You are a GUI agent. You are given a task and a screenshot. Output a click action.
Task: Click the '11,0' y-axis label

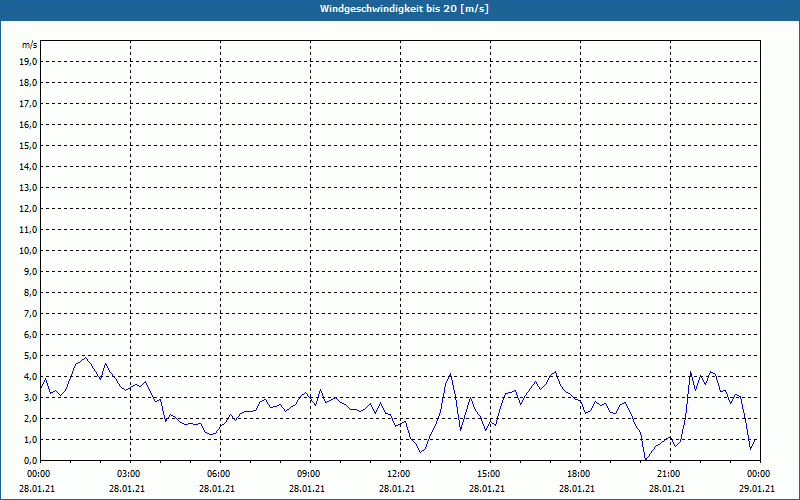28,230
